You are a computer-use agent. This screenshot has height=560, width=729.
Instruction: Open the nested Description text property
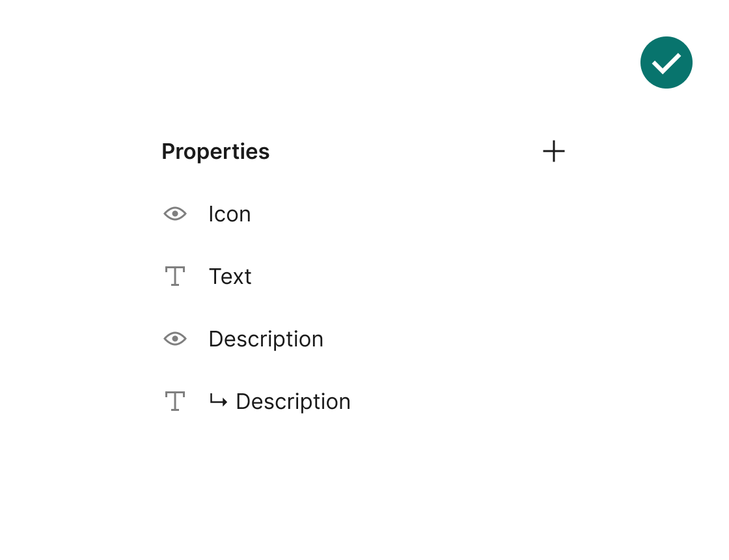[293, 401]
